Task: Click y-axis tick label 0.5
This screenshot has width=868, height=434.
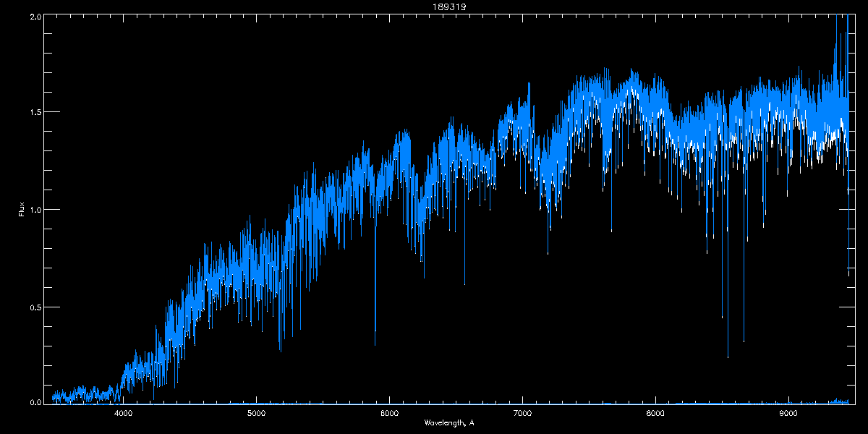Action: 35,307
